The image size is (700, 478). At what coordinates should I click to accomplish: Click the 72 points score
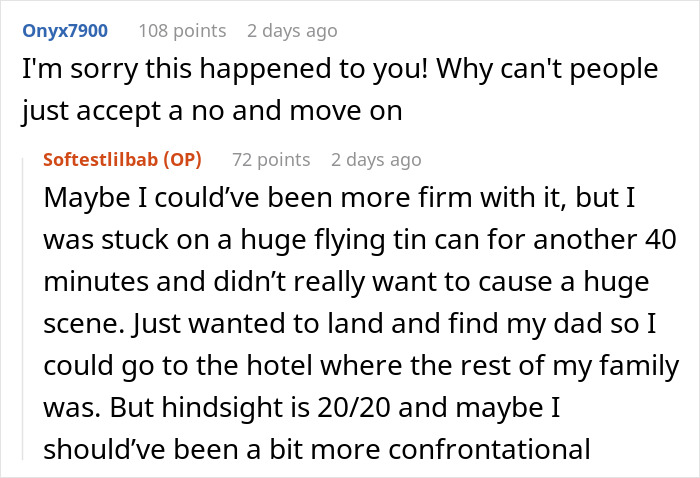(x=271, y=159)
